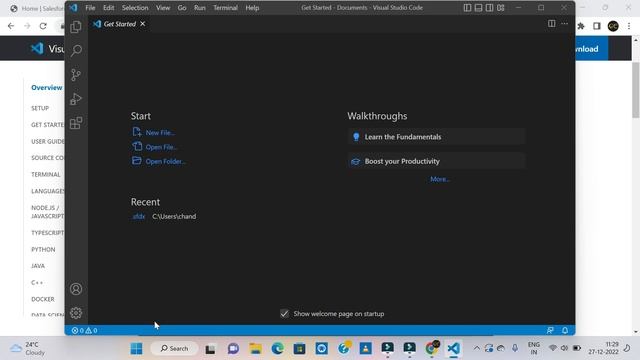Open the Edit menu
This screenshot has width=640, height=360.
109,8
